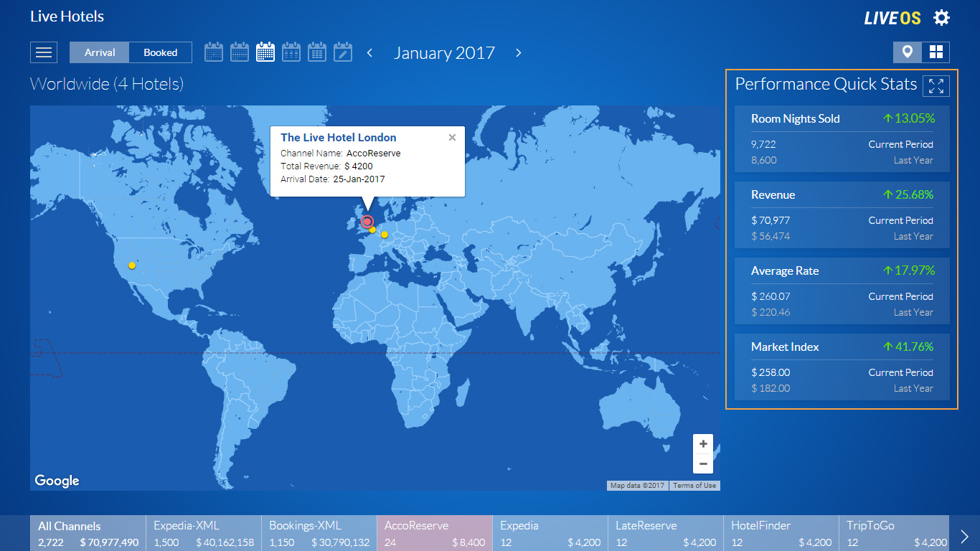
Task: Click the red London hotel marker
Action: point(367,222)
